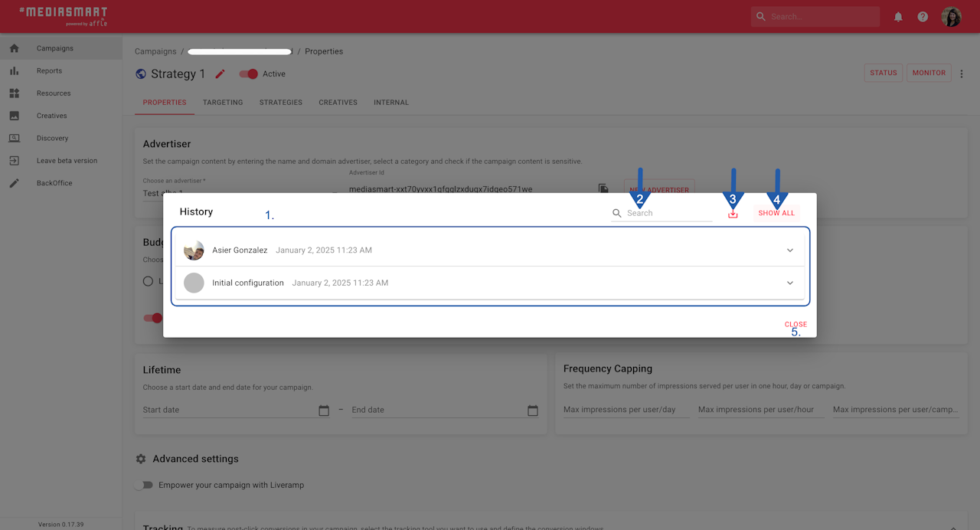Click the Campaigns home icon
This screenshot has height=530, width=980.
tap(15, 48)
